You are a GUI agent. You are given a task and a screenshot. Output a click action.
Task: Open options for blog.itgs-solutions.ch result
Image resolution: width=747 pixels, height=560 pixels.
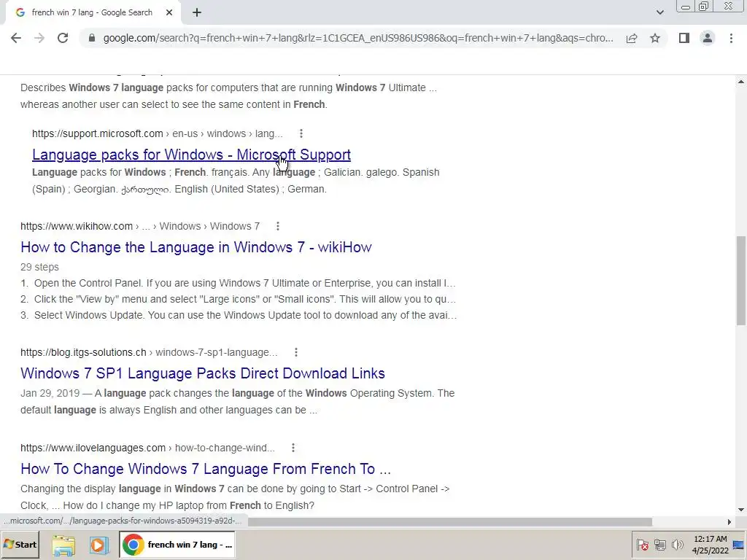coord(296,352)
